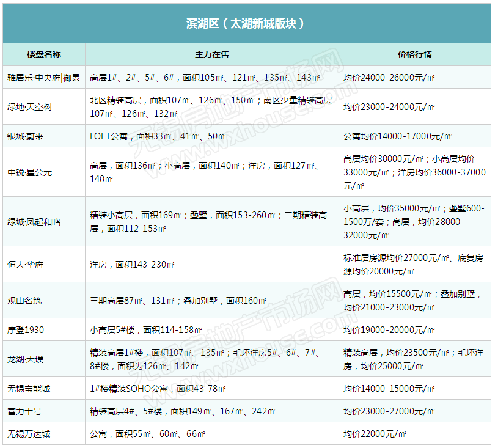Click the price 均价14000-15000元/㎡

coord(389,388)
